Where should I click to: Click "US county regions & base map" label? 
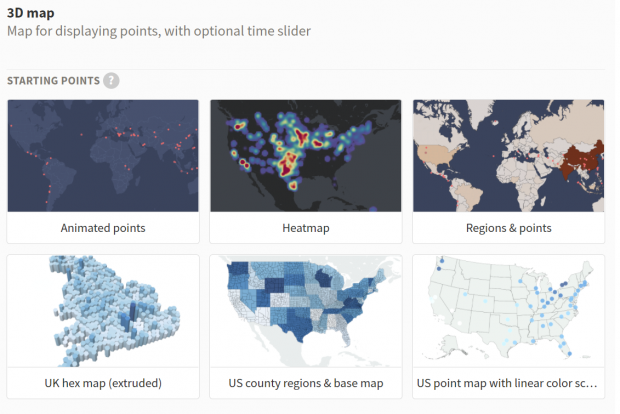point(305,383)
